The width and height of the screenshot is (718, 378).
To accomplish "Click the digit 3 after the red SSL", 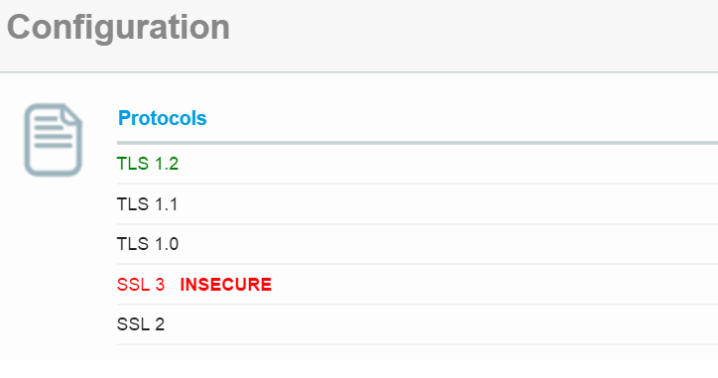I will click(x=160, y=285).
